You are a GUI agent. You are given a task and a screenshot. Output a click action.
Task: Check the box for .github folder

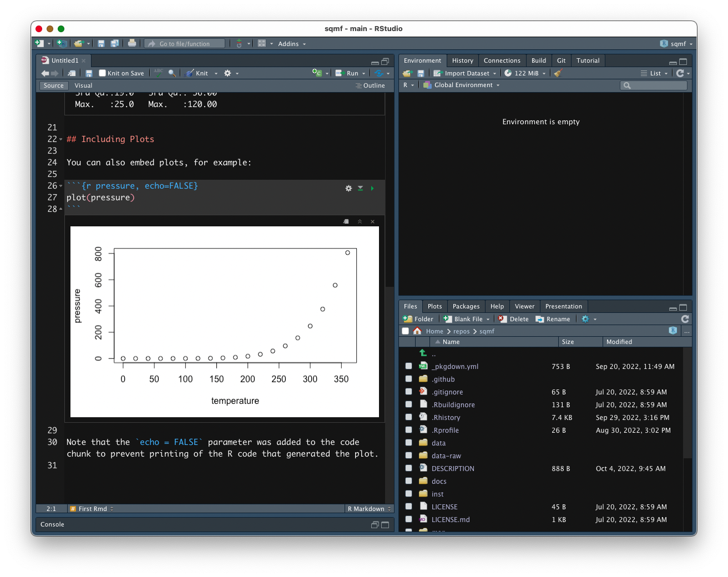tap(409, 379)
